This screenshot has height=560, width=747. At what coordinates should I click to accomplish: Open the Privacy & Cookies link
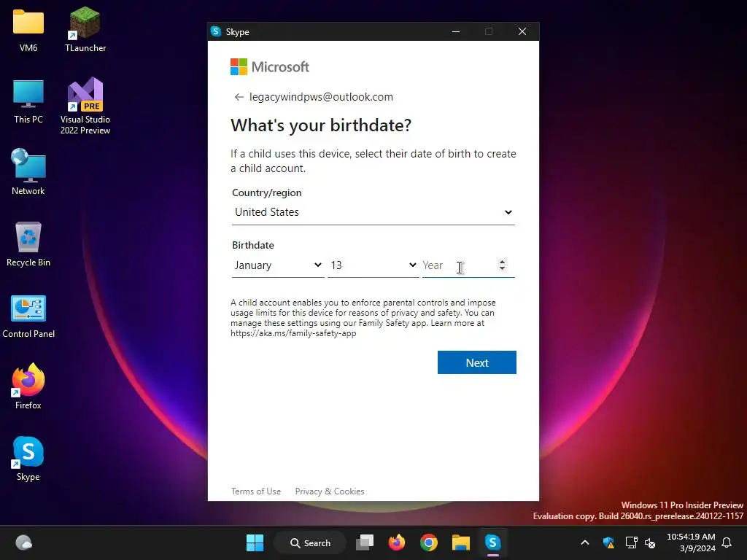330,491
